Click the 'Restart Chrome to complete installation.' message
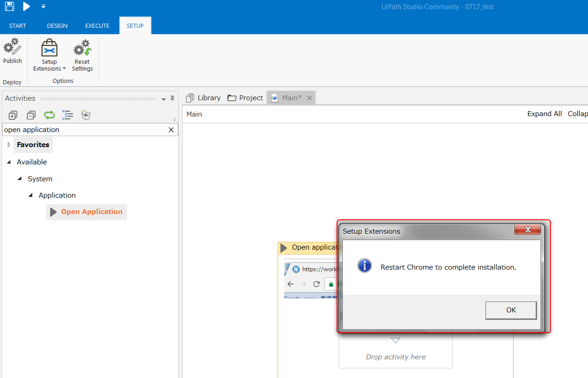 coord(449,267)
